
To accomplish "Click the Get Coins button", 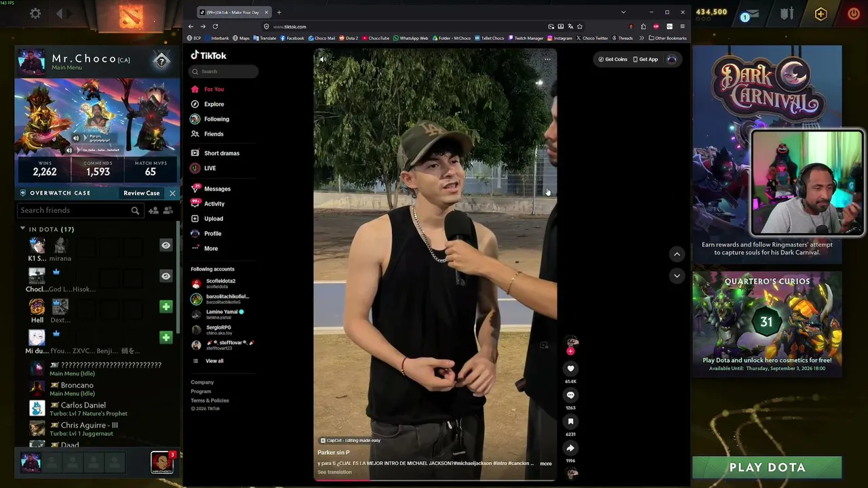I will (x=612, y=60).
